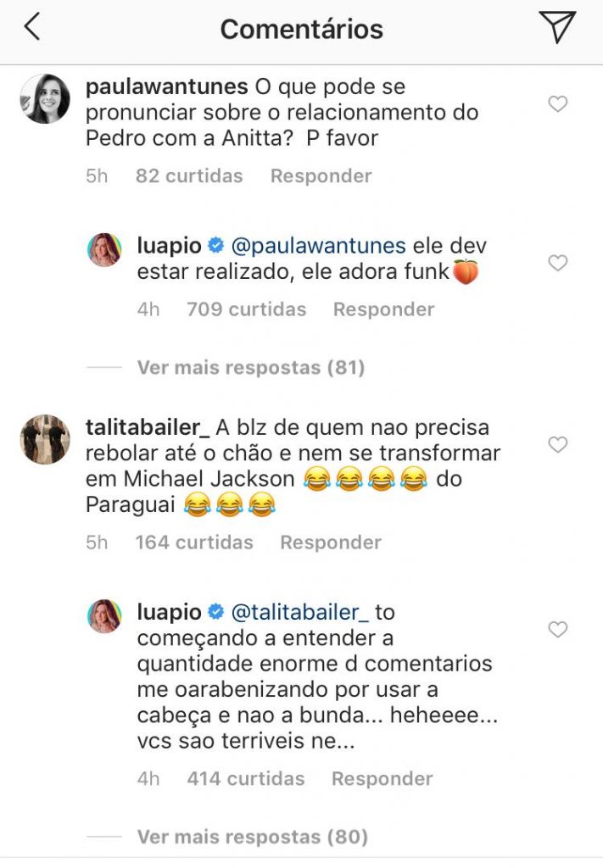Open the @paulawantunes mention link
This screenshot has width=603, height=868.
[319, 246]
